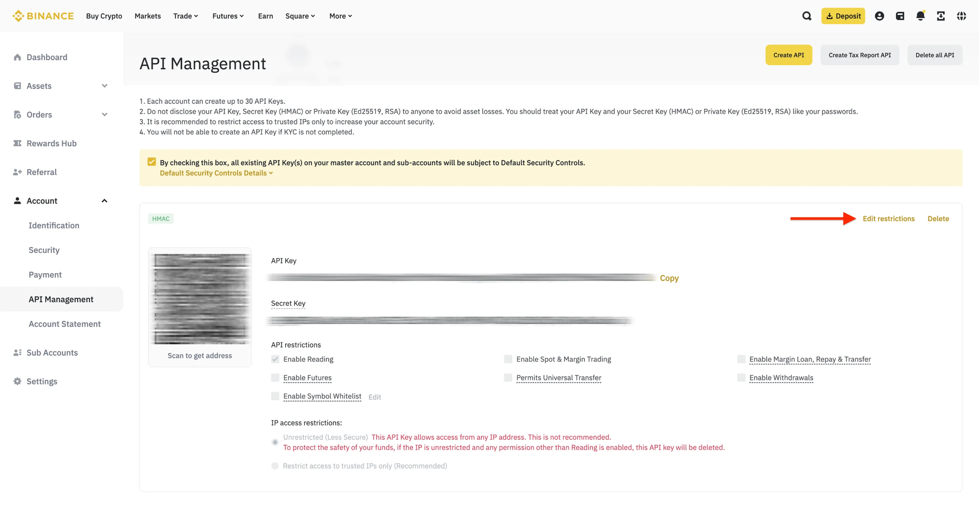Check the Enable Symbol Whitelist checkbox
This screenshot has height=509, width=980.
click(275, 396)
